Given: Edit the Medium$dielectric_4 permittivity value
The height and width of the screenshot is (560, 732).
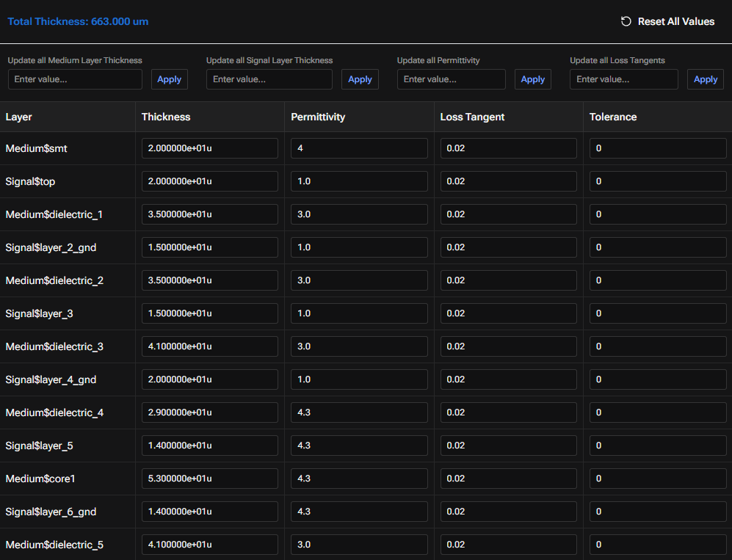Looking at the screenshot, I should pyautogui.click(x=359, y=412).
